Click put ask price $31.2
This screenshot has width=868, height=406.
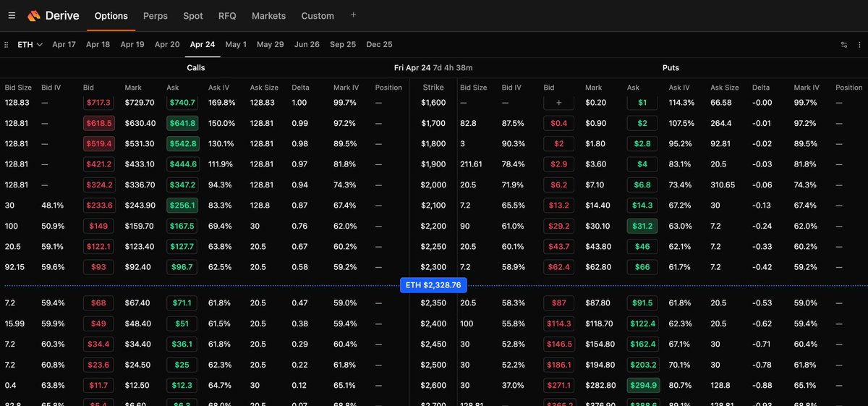(x=642, y=226)
